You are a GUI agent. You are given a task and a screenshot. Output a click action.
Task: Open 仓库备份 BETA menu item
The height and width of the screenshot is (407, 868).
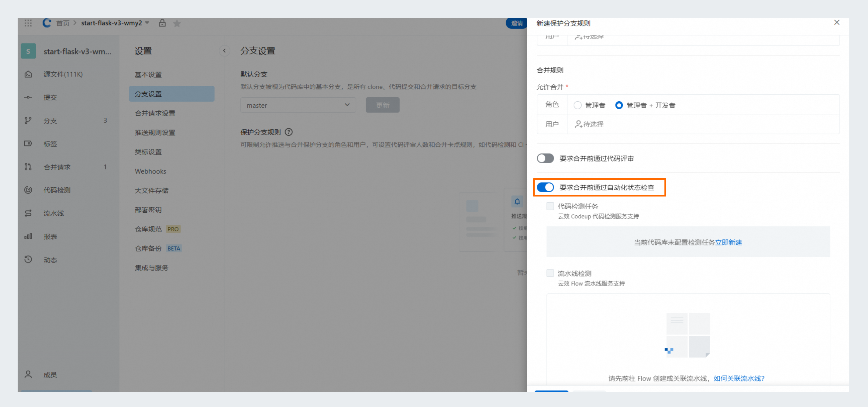click(x=171, y=249)
